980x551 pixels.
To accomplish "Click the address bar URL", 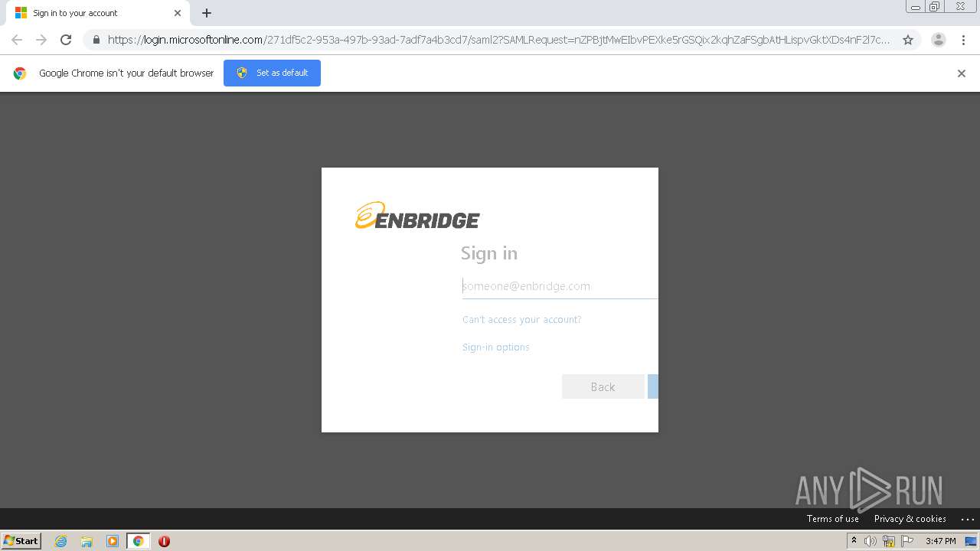I will click(x=498, y=40).
